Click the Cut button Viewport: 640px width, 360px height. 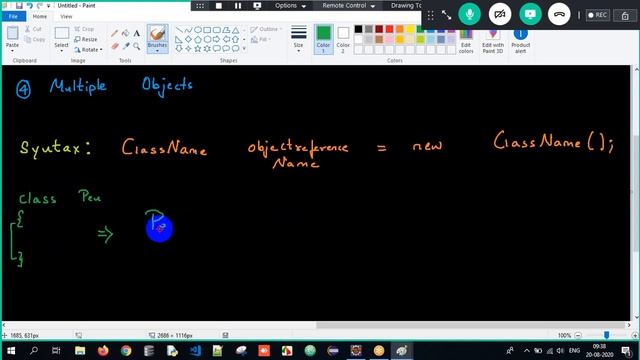click(x=33, y=29)
